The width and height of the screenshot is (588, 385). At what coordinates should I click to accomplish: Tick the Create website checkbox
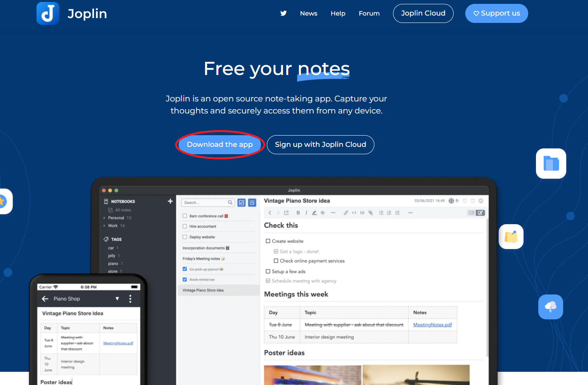pos(268,241)
